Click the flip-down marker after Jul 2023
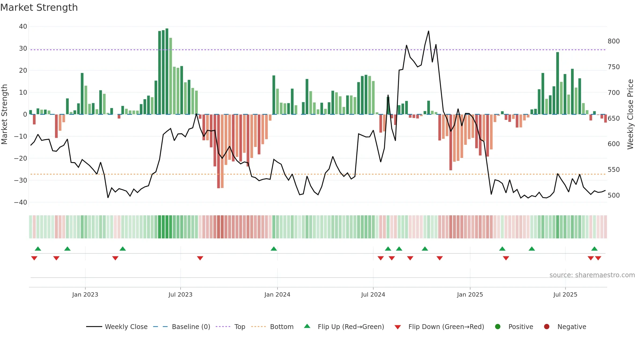The height and width of the screenshot is (362, 644). point(200,258)
